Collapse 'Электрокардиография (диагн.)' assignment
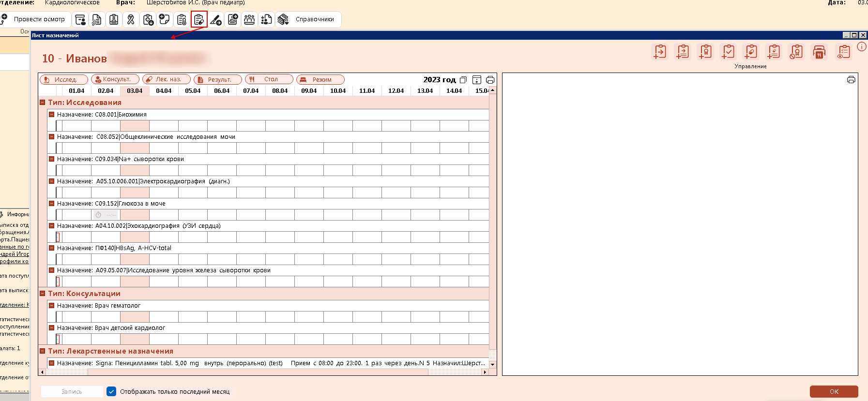 [x=51, y=181]
